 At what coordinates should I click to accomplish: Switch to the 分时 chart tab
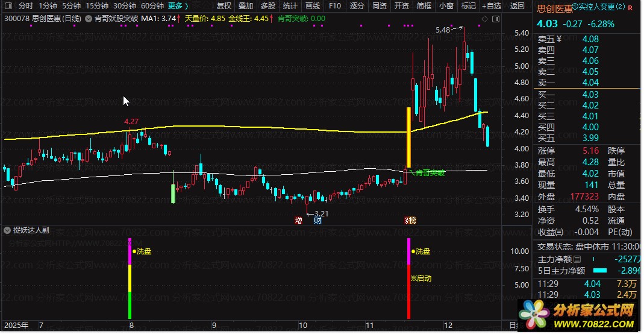[25, 6]
